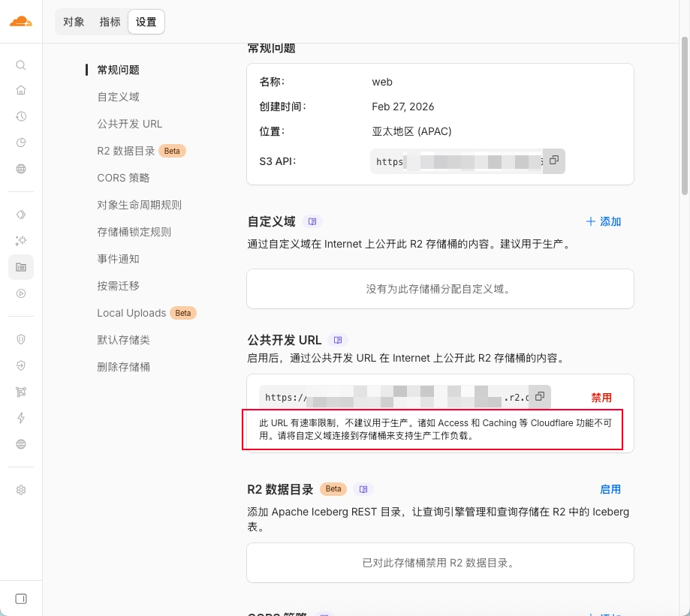Open docs icon next to 自定义域

[x=312, y=222]
